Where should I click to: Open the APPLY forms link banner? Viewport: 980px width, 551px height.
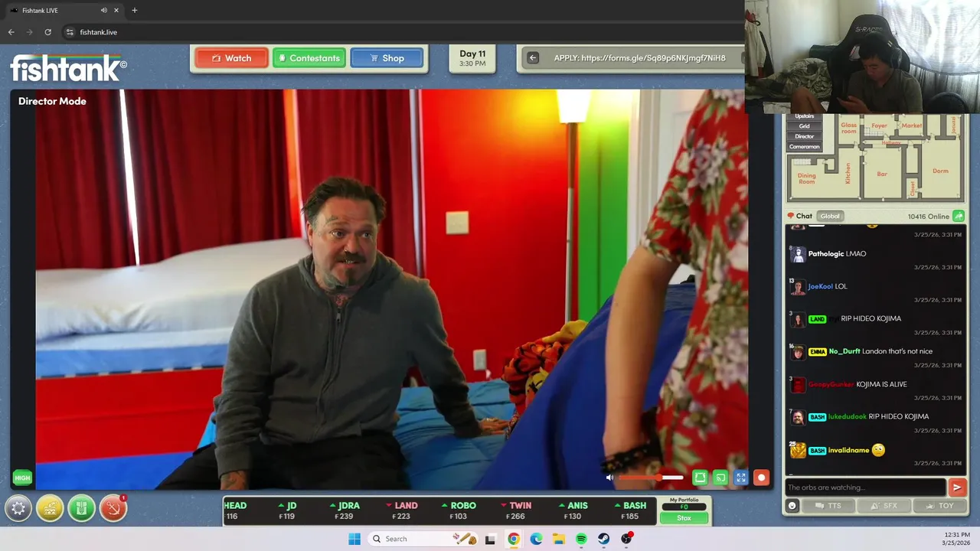pos(639,58)
